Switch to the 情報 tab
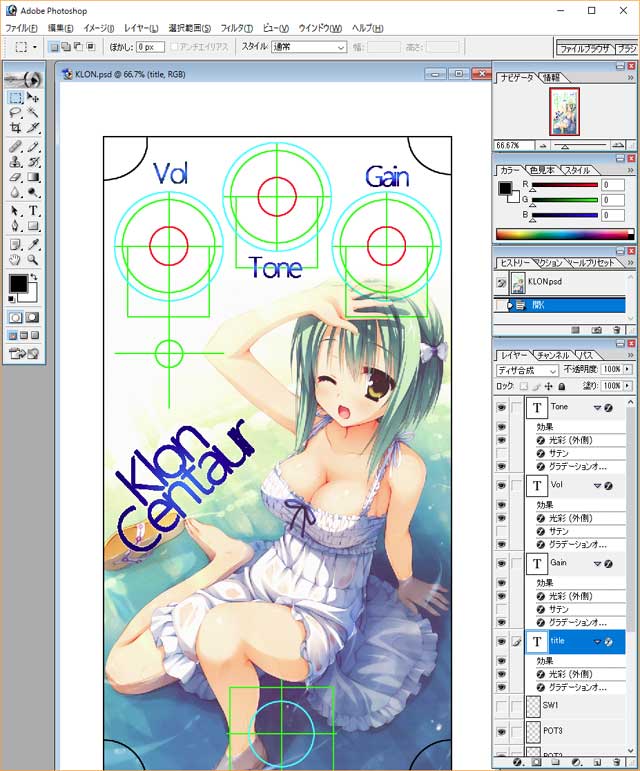 [552, 78]
